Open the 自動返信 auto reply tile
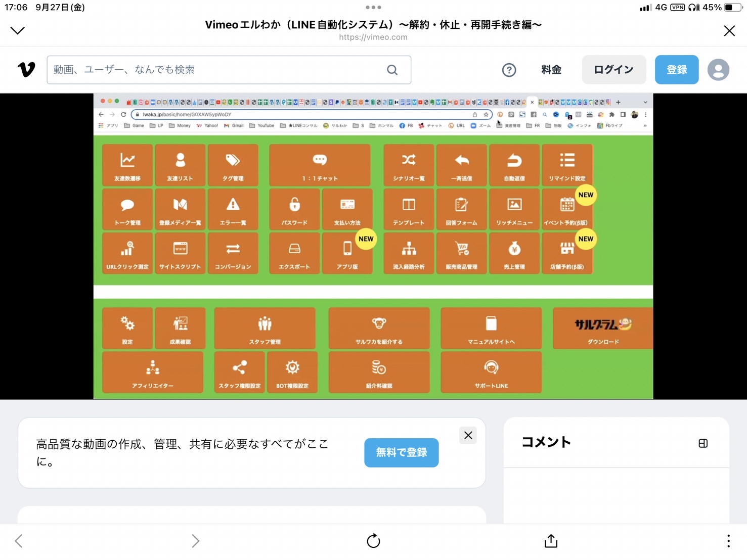Screen dimensions: 747x560 [514, 165]
